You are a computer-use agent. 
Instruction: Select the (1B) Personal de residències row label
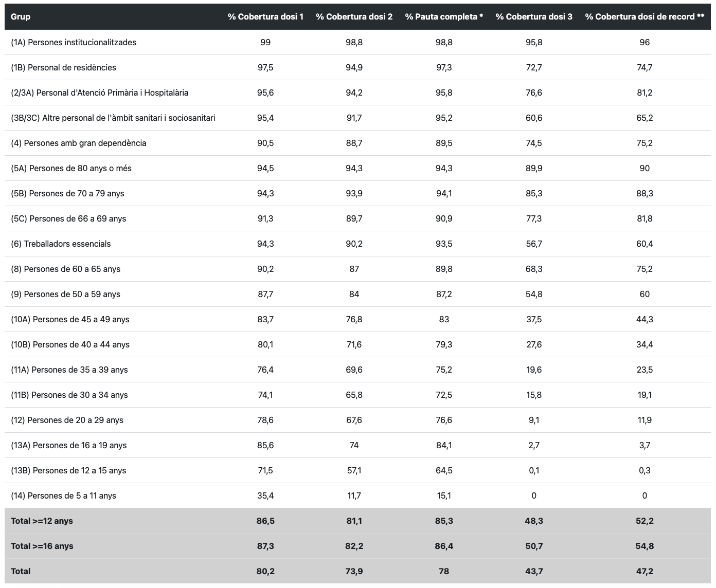click(63, 67)
